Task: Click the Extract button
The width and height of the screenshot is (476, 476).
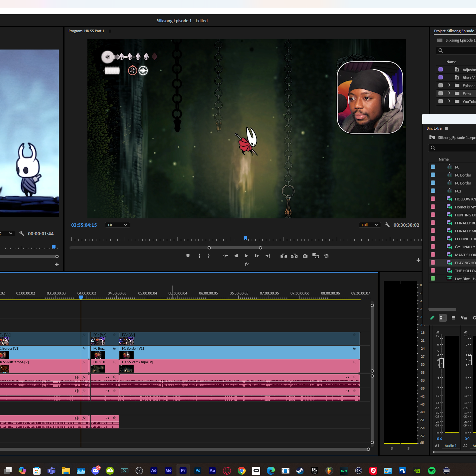Action: click(295, 256)
